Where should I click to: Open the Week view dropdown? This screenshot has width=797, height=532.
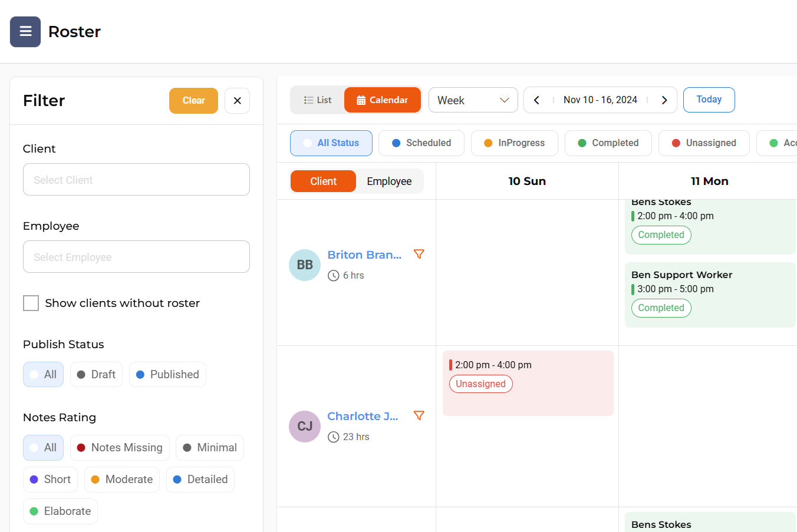tap(473, 100)
